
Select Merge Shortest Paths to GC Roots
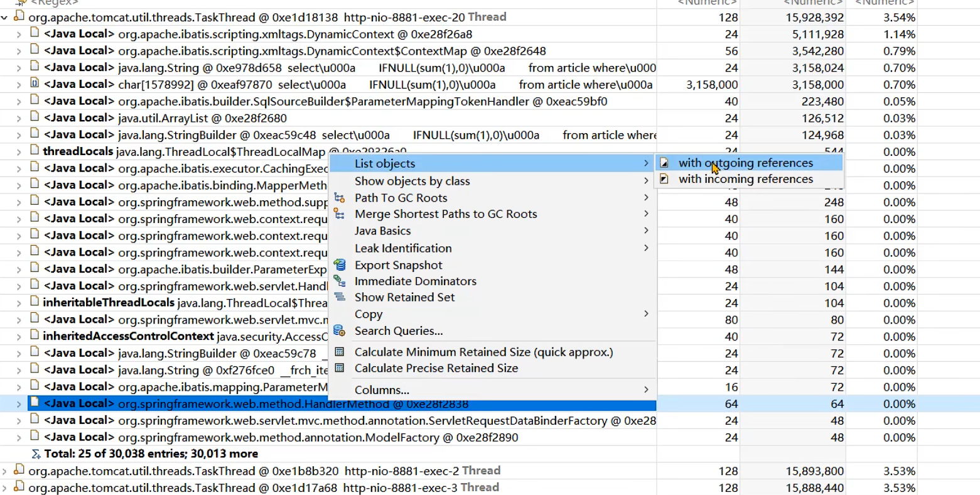(x=493, y=214)
